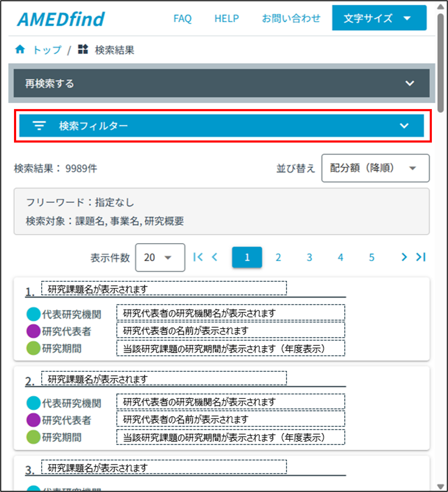The image size is (448, 492).
Task: Click the AMEDfind logo
Action: point(61,19)
